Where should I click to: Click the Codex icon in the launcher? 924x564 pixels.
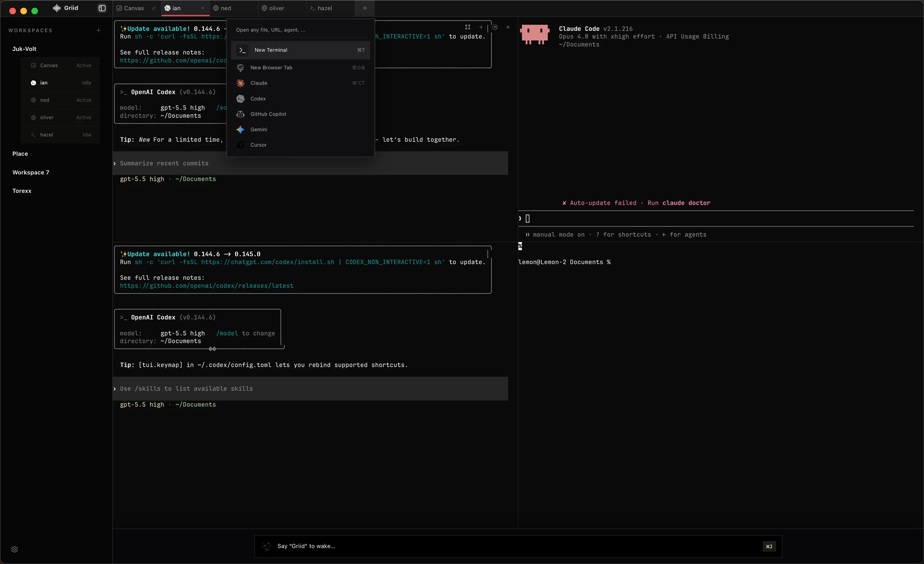pyautogui.click(x=240, y=99)
